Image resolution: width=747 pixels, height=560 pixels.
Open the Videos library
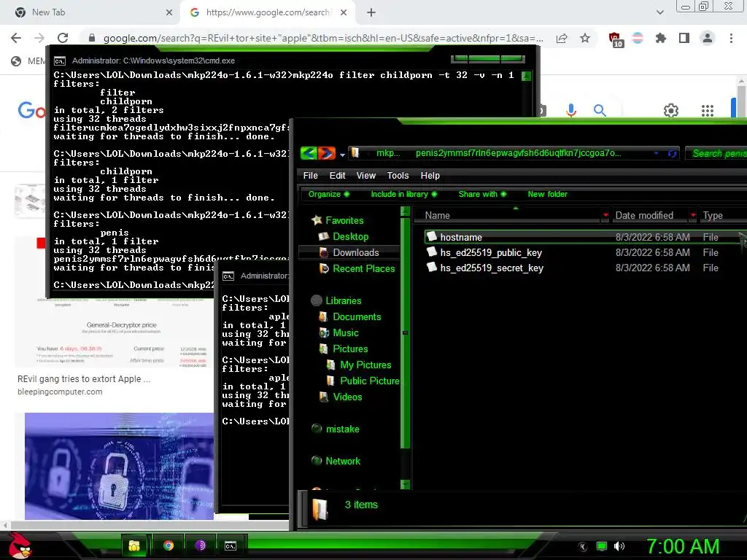click(347, 397)
